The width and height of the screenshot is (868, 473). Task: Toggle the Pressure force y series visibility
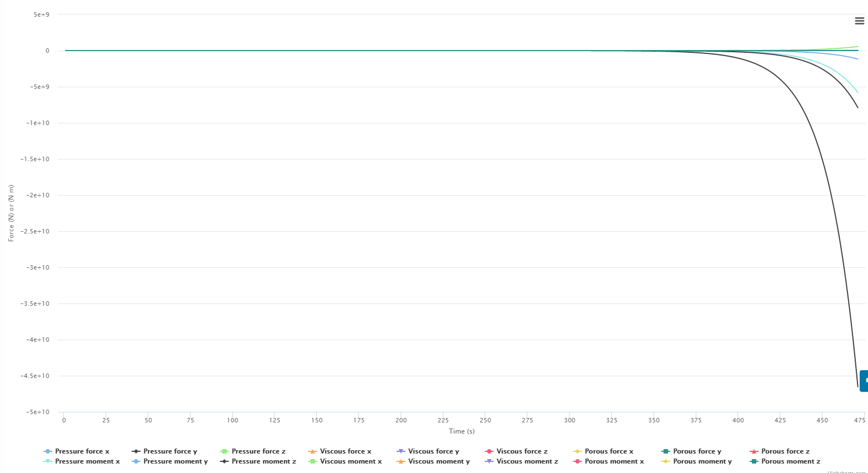click(170, 451)
